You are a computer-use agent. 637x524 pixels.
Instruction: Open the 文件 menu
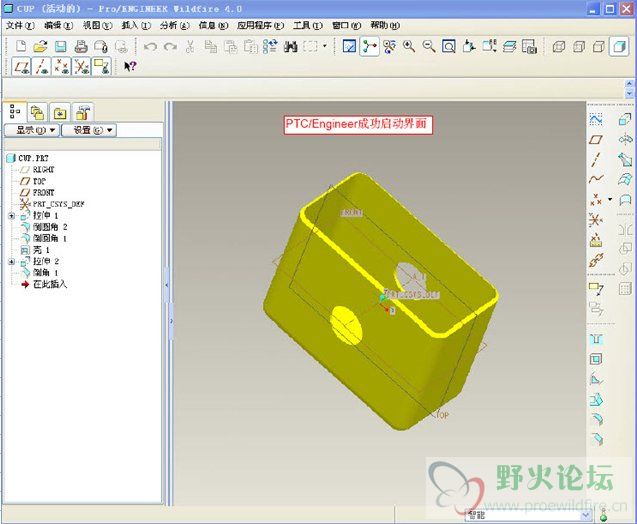[20, 26]
